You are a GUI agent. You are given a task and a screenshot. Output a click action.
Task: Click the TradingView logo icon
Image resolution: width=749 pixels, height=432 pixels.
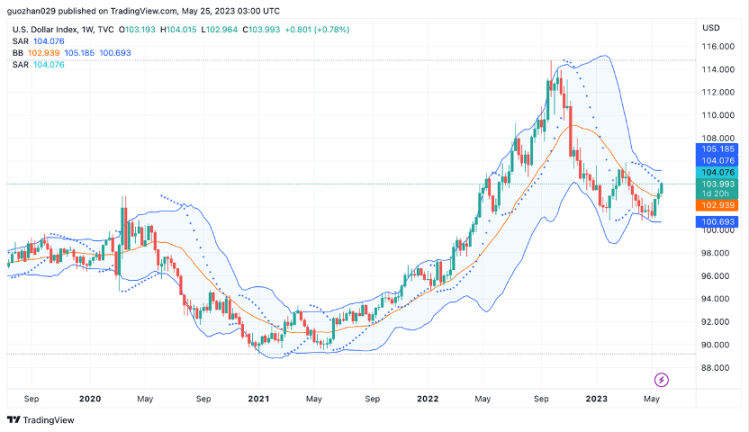click(x=13, y=420)
